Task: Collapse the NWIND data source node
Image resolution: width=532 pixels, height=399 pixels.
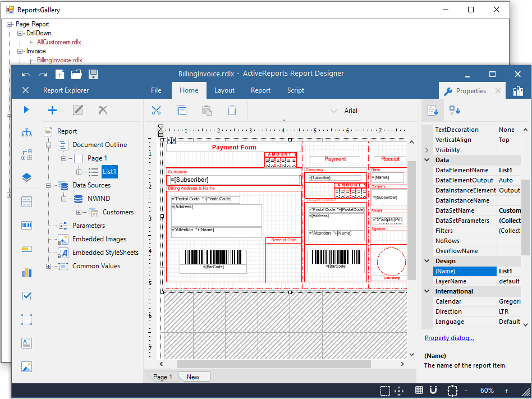Action: pyautogui.click(x=64, y=199)
